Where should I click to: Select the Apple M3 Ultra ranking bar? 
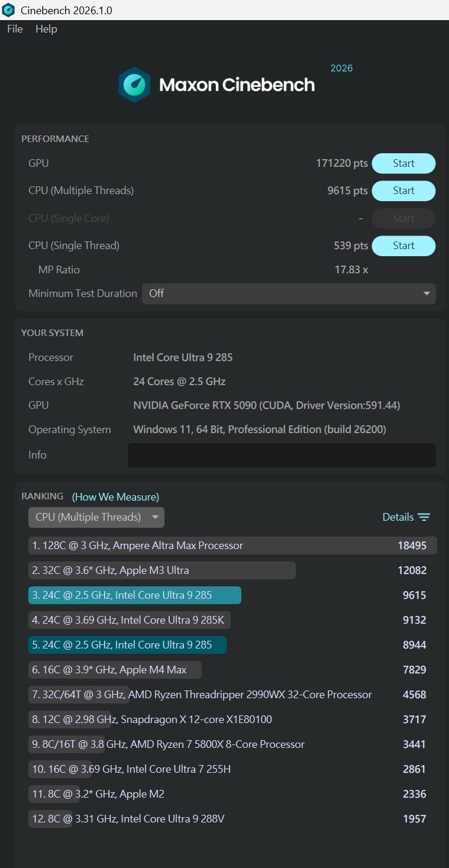161,570
